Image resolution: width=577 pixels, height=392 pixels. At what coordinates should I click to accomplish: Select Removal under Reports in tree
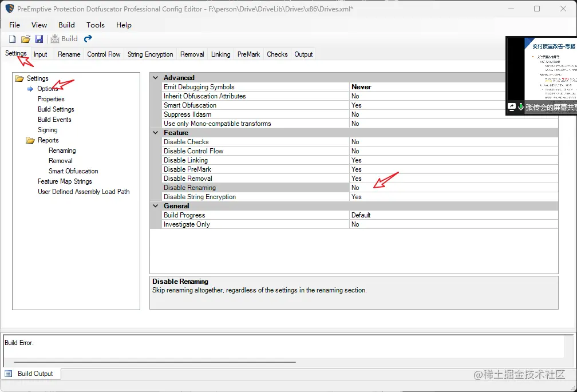click(61, 161)
